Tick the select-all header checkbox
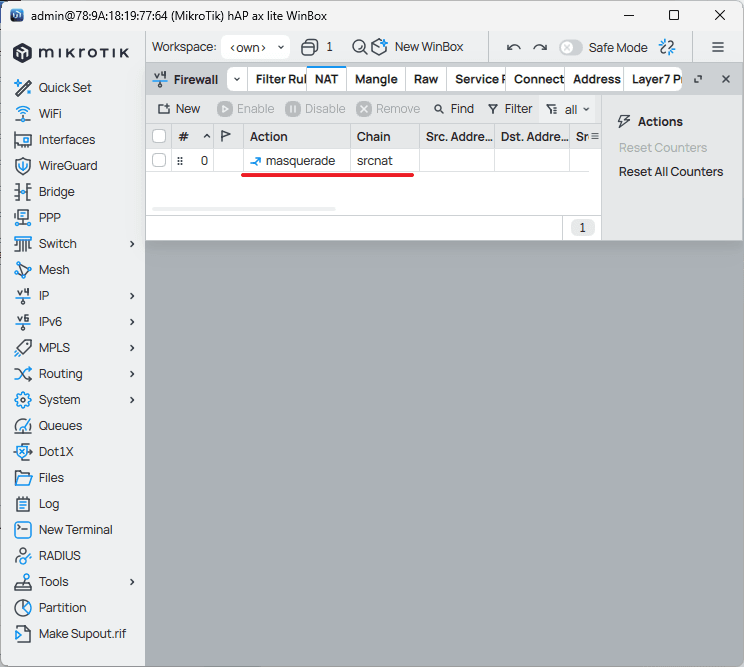Image resolution: width=744 pixels, height=667 pixels. pyautogui.click(x=159, y=136)
